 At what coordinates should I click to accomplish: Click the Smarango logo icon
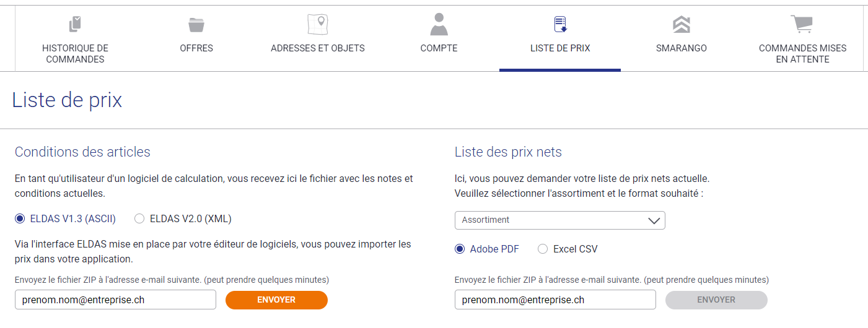[682, 25]
